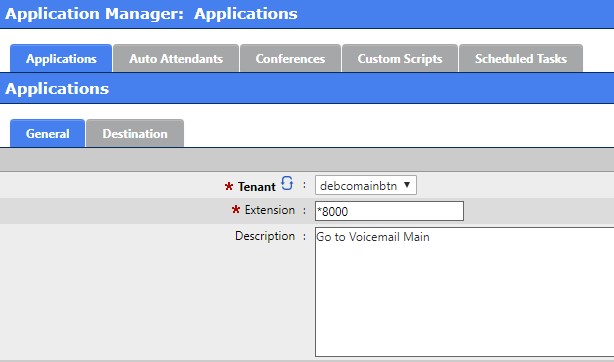Switch to the Auto Attendants tab

point(176,58)
